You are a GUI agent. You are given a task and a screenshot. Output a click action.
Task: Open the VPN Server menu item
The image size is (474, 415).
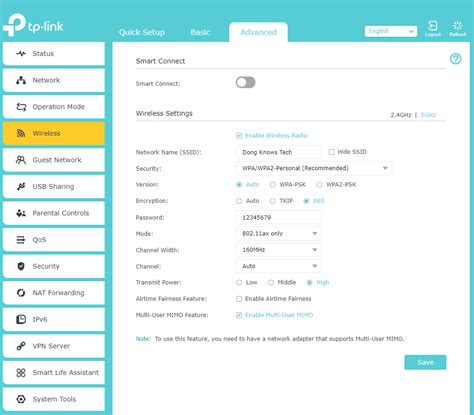(x=54, y=346)
